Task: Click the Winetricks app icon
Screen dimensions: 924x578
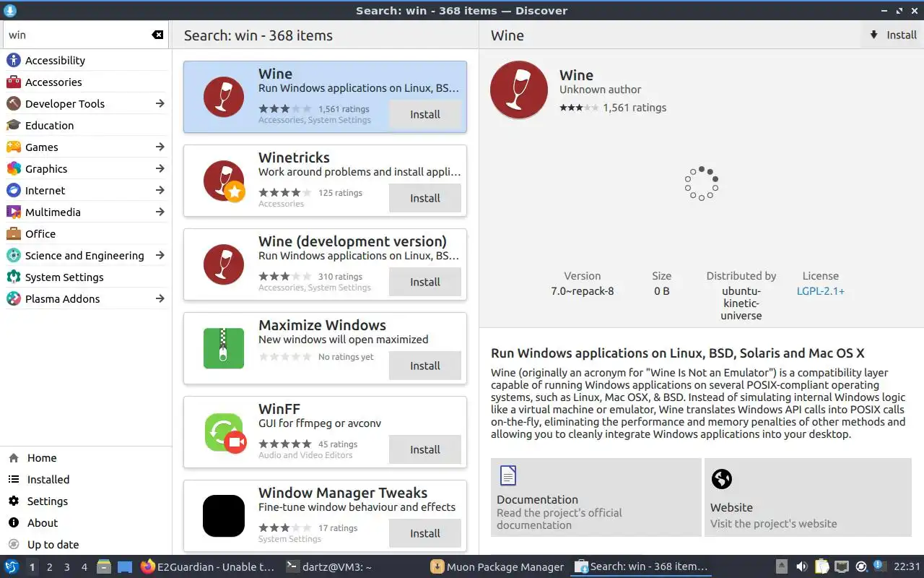Action: point(224,181)
